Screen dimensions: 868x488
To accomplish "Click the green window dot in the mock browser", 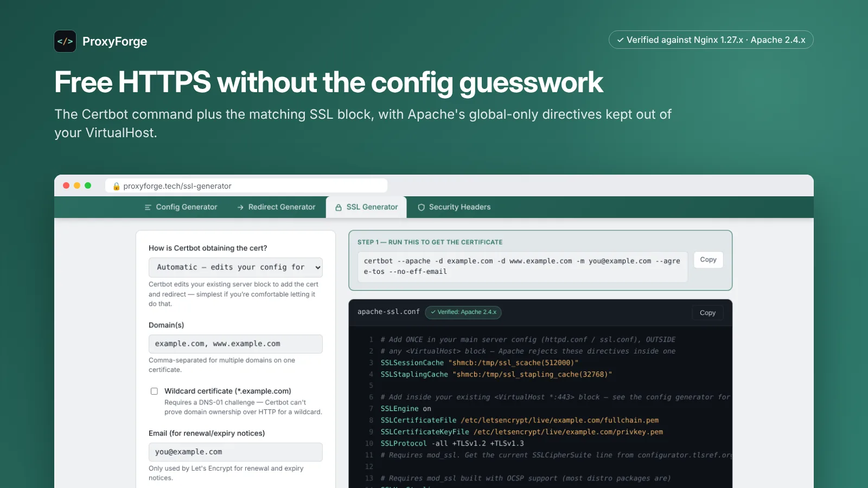I will click(x=88, y=185).
